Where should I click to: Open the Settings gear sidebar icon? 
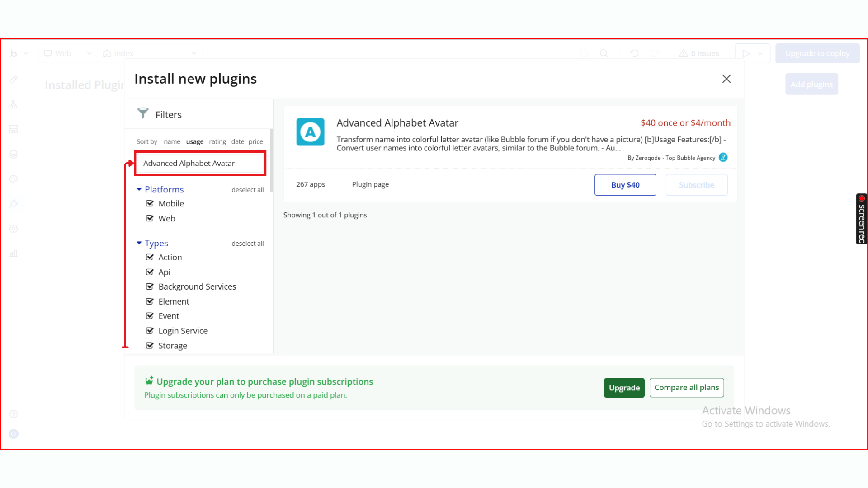pyautogui.click(x=14, y=229)
